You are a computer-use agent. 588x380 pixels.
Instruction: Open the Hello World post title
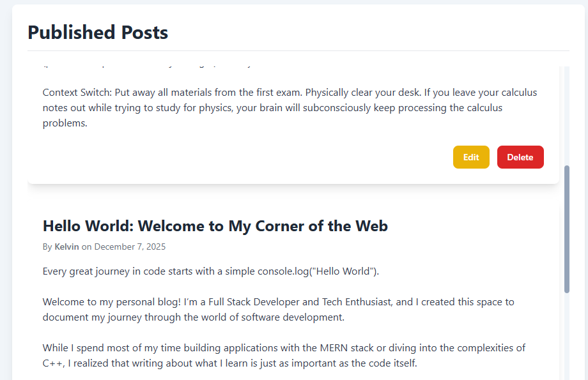pyautogui.click(x=215, y=226)
